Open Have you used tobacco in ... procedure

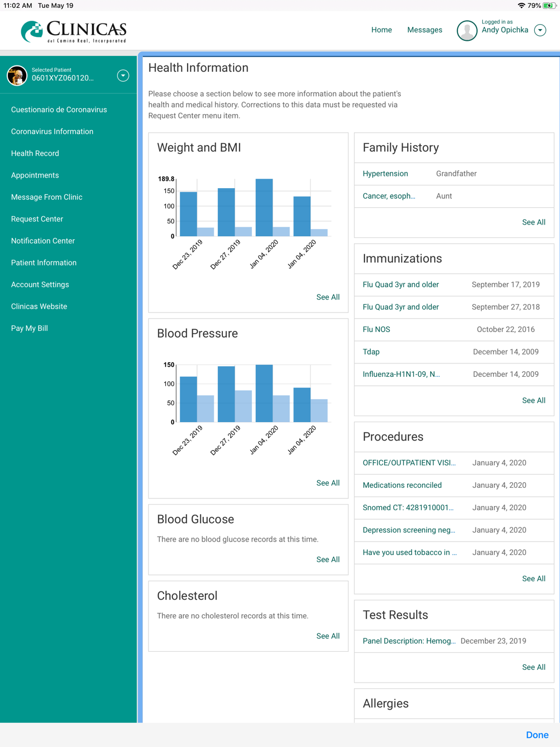[409, 552]
